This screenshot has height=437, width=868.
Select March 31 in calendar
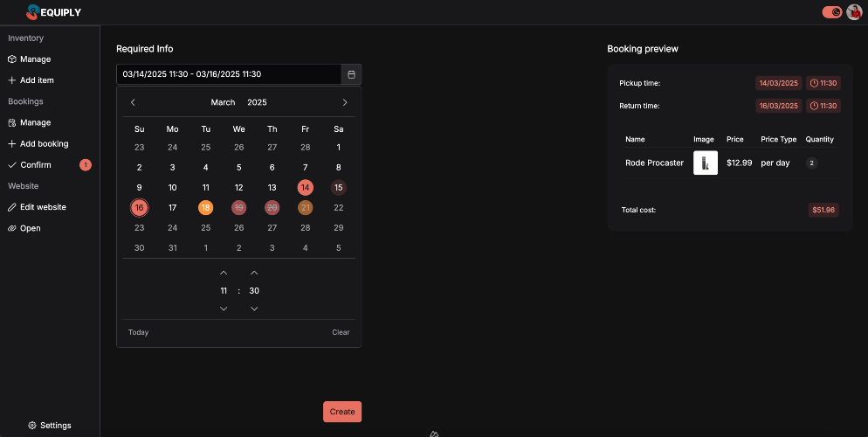pos(172,248)
